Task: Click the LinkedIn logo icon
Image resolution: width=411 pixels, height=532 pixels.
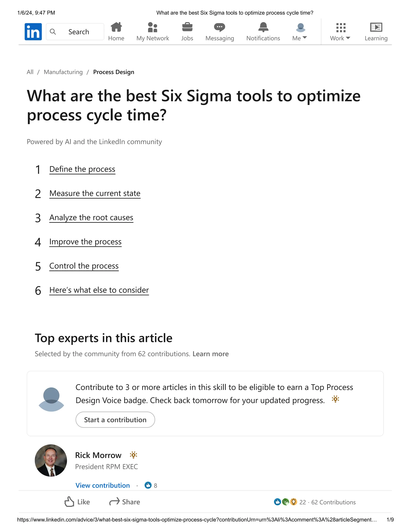Action: (x=33, y=32)
